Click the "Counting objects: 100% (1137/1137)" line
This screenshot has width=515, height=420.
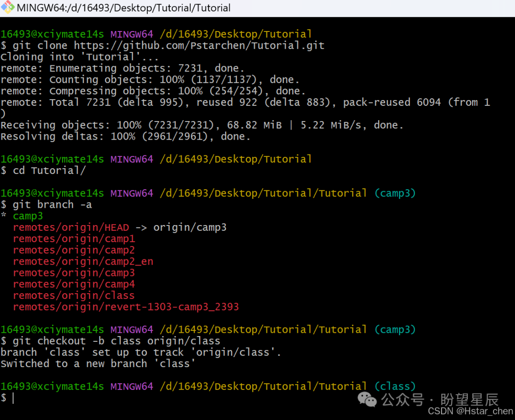pyautogui.click(x=150, y=80)
